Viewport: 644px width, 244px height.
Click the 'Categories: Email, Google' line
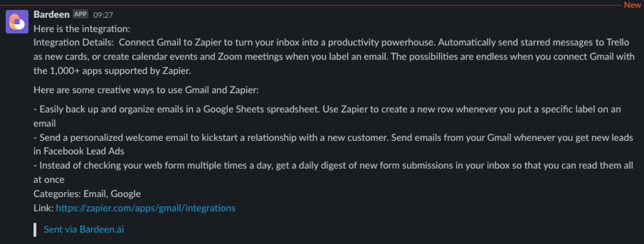(x=87, y=194)
